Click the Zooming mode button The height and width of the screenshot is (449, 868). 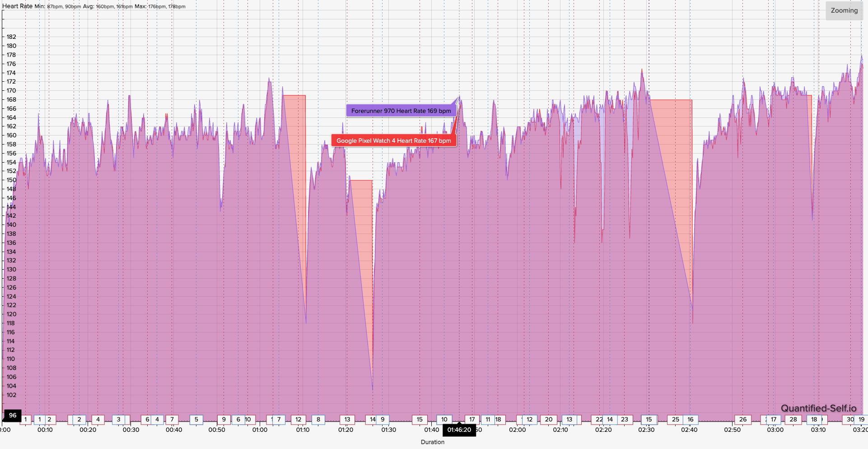[844, 10]
